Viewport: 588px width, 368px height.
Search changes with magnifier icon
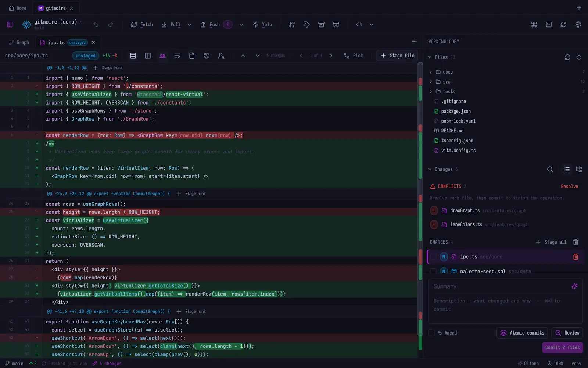click(x=550, y=169)
